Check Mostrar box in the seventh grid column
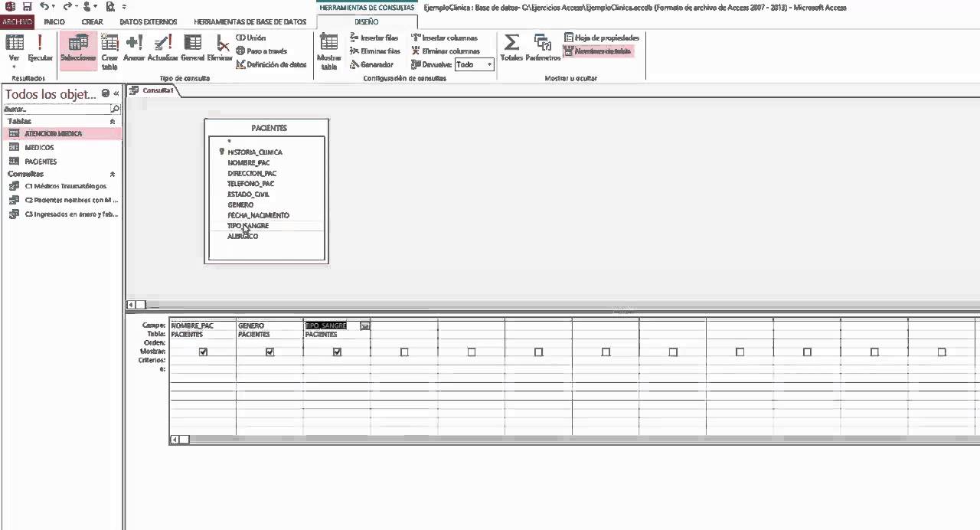 pyautogui.click(x=606, y=352)
